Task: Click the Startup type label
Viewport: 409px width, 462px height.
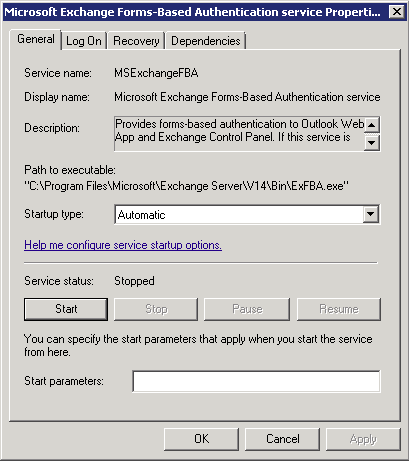Action: click(54, 214)
